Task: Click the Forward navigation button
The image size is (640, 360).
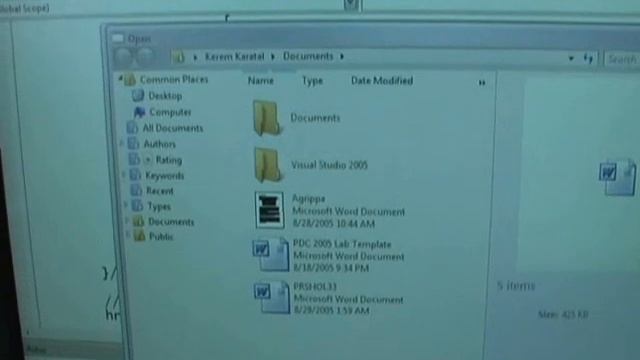Action: (145, 57)
